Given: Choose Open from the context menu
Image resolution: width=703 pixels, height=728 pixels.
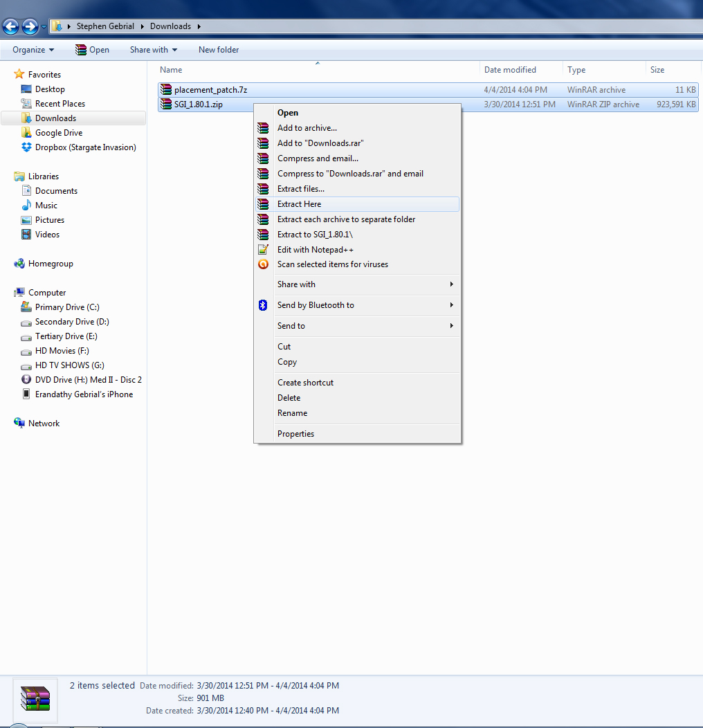Looking at the screenshot, I should pyautogui.click(x=358, y=112).
